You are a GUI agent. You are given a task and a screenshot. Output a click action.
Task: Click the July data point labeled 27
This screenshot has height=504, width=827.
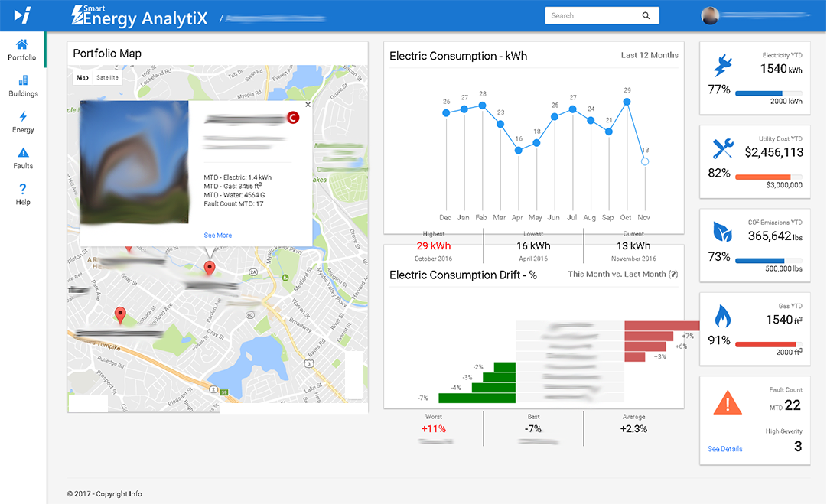tap(572, 109)
